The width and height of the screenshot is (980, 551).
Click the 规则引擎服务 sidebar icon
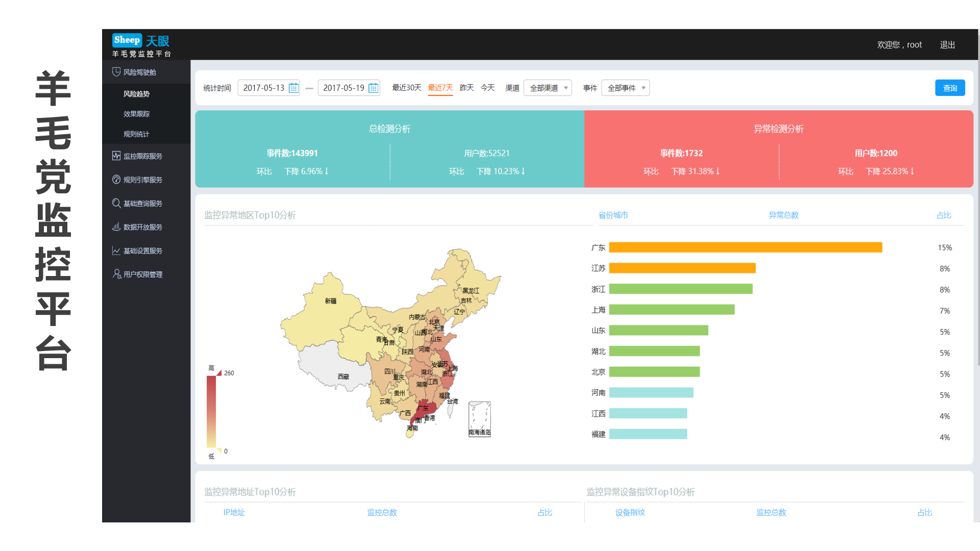(x=116, y=180)
